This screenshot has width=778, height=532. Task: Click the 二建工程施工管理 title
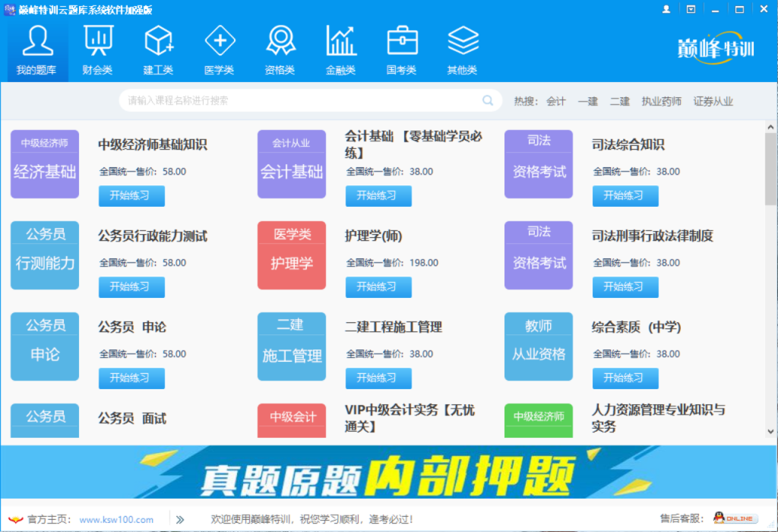pos(394,327)
